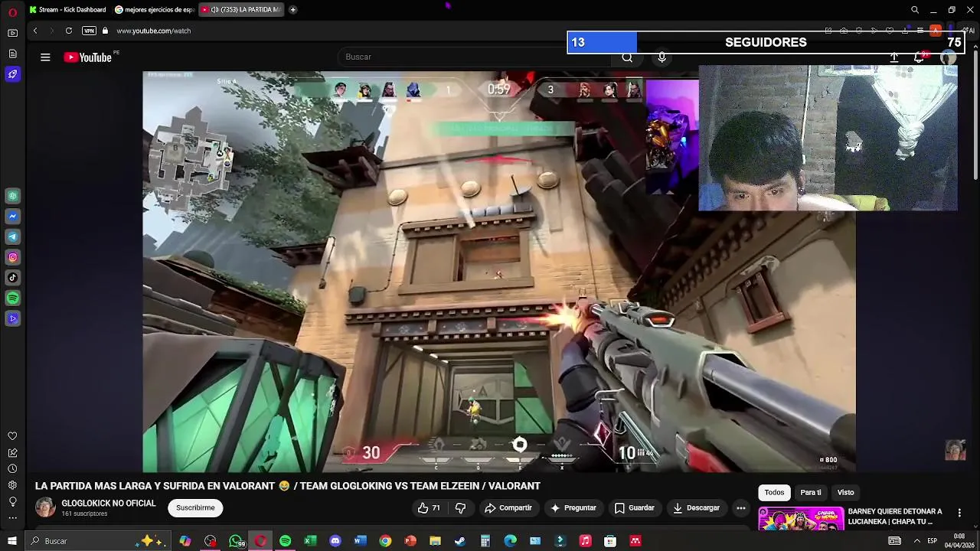
Task: Select the Visto filter chip
Action: click(845, 493)
